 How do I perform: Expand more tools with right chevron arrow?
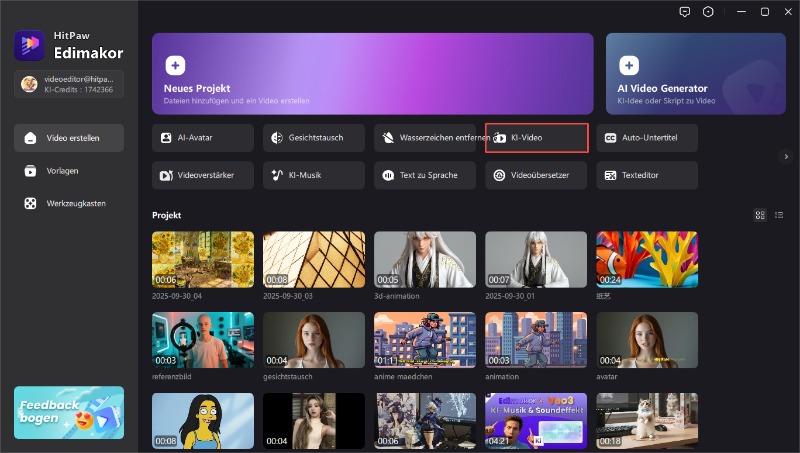click(x=786, y=156)
